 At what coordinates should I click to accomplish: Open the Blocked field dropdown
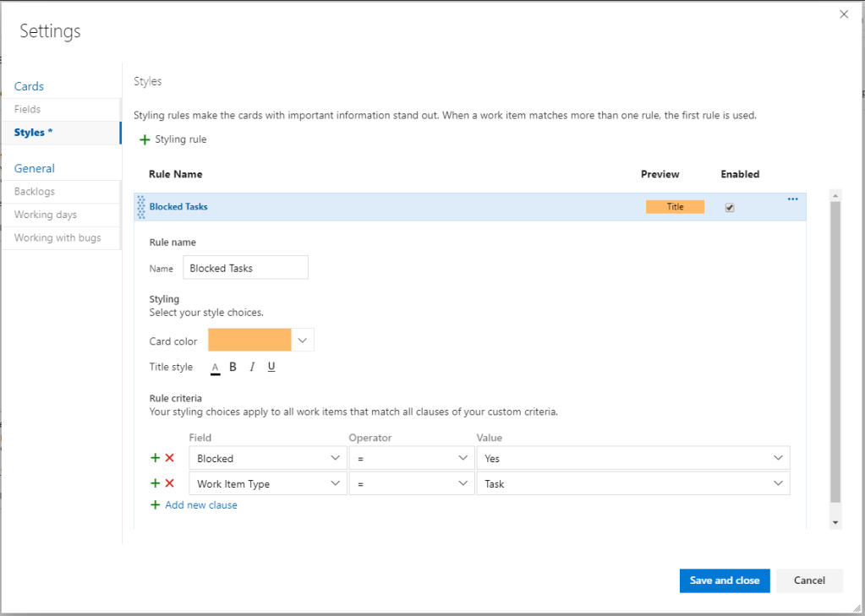(x=267, y=458)
